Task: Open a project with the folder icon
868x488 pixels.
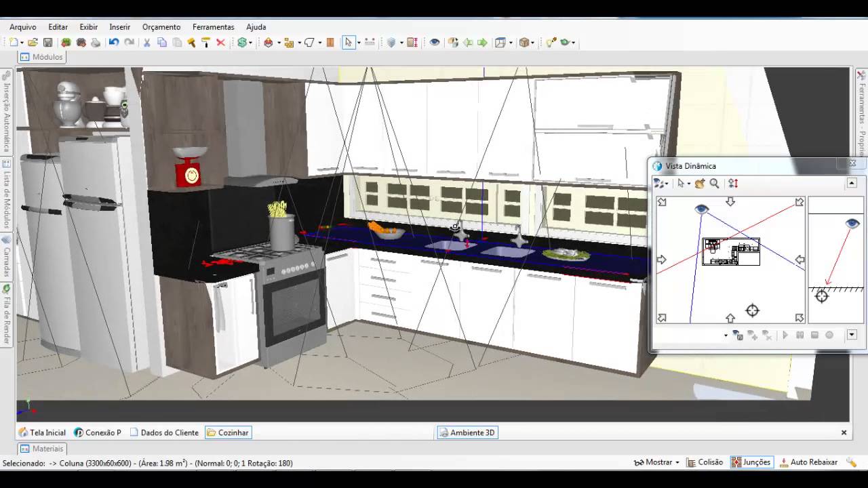Action: [33, 42]
